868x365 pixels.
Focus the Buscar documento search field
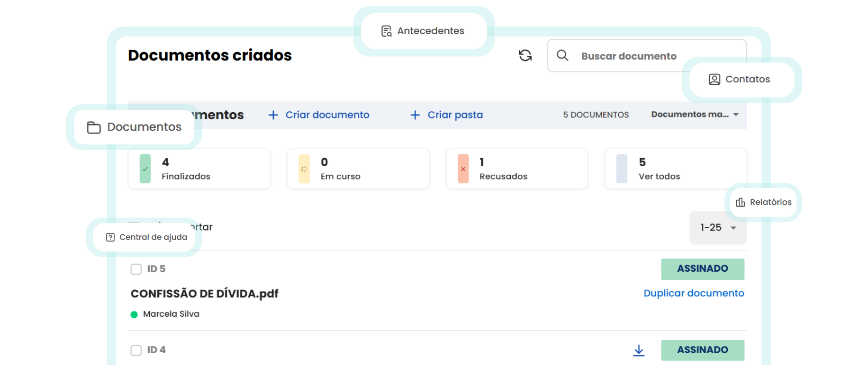[629, 56]
